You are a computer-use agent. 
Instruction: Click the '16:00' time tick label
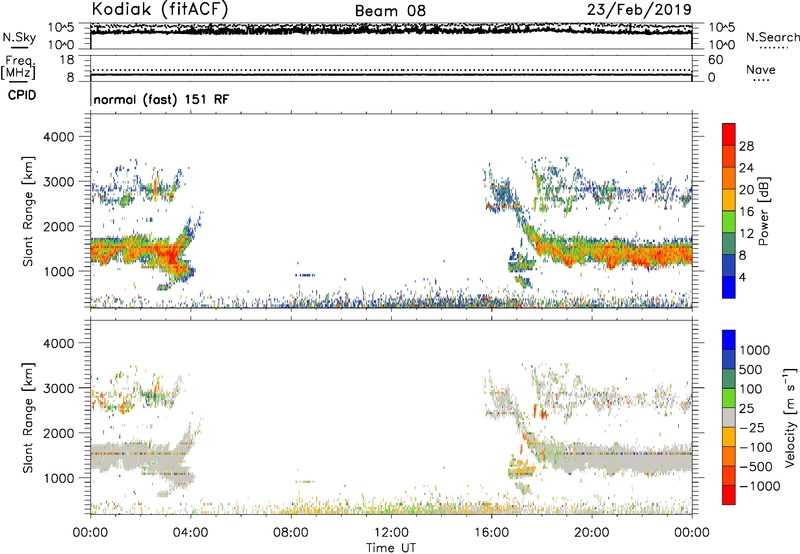[491, 533]
